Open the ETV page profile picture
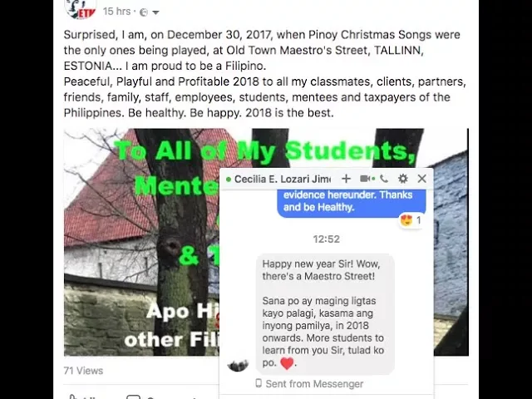Image resolution: width=532 pixels, height=399 pixels. coord(81,8)
